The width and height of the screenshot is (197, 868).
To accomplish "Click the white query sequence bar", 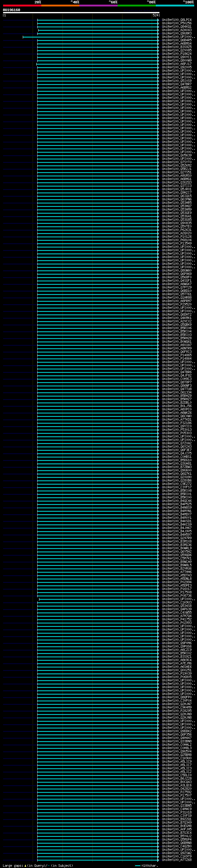I will pos(81,13).
